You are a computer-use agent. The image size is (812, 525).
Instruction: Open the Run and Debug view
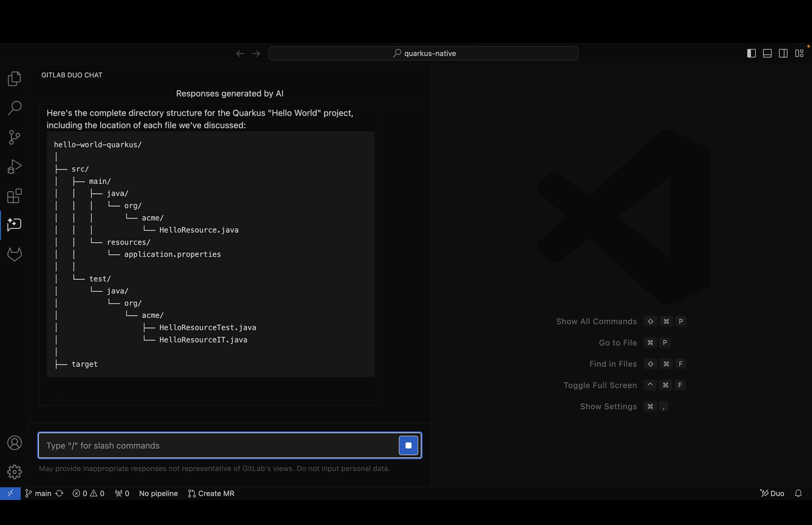tap(14, 167)
